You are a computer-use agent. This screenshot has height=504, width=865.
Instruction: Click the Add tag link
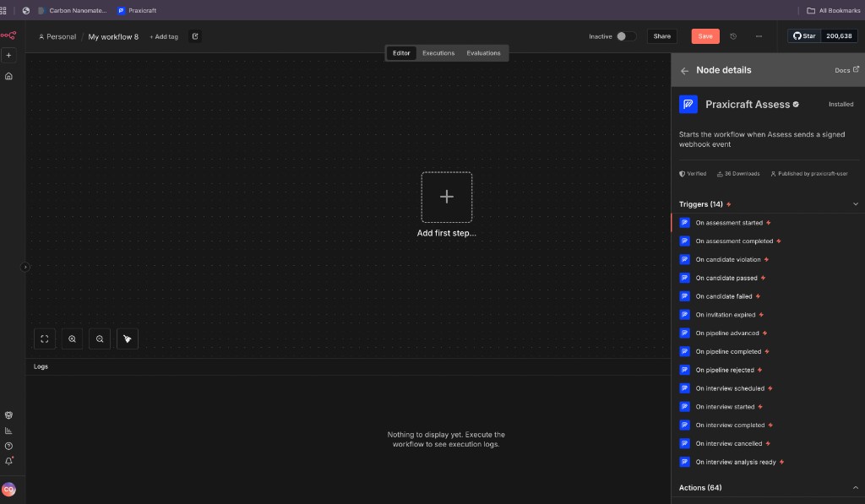pyautogui.click(x=164, y=36)
